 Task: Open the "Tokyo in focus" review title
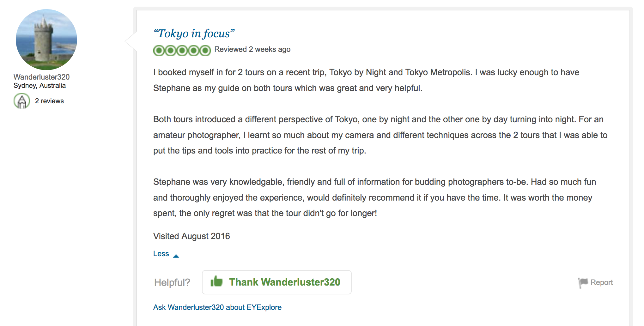click(194, 33)
